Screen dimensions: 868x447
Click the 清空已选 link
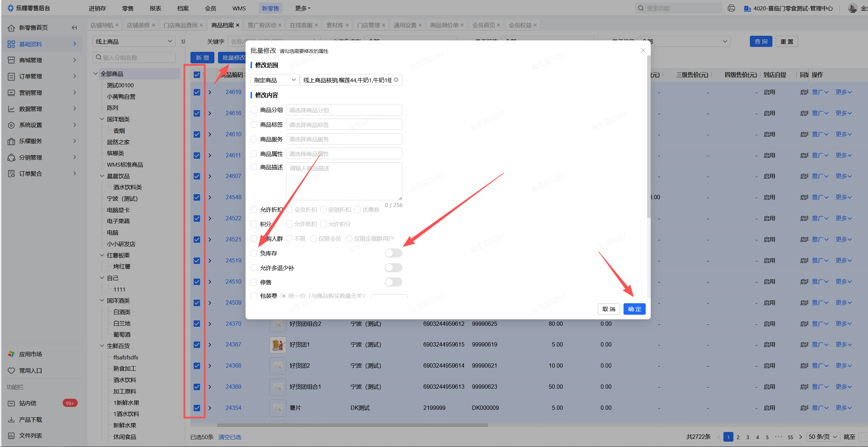tap(229, 437)
